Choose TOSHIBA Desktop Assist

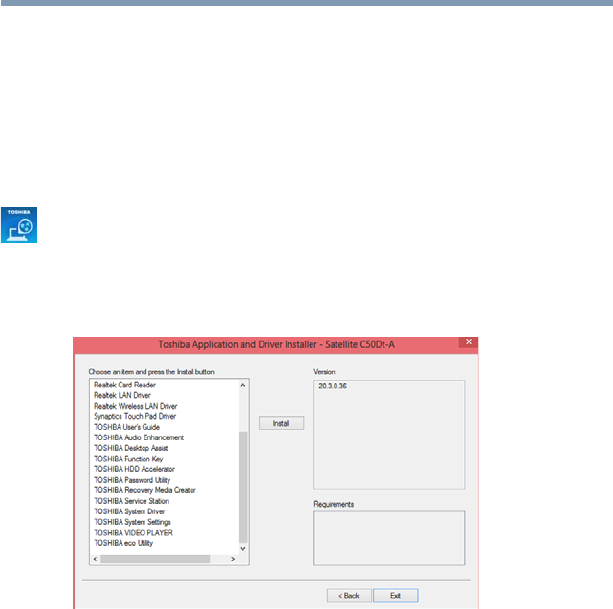click(131, 448)
